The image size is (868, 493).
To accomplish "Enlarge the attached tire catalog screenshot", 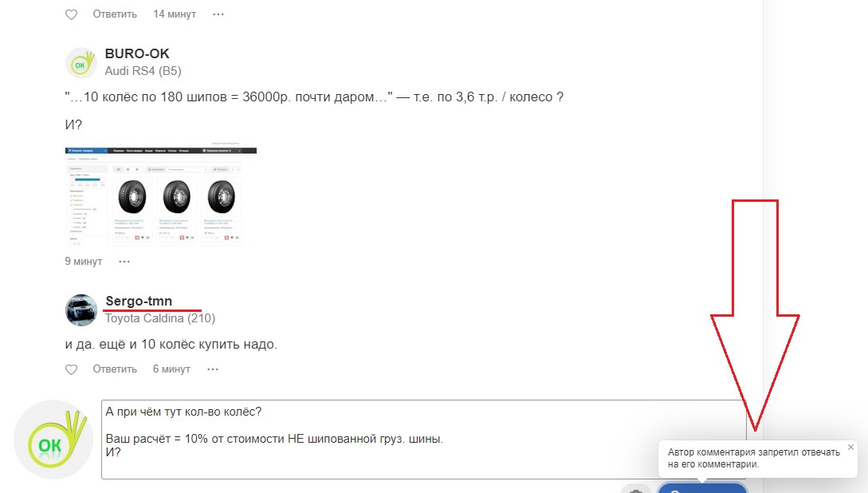I will tap(160, 195).
